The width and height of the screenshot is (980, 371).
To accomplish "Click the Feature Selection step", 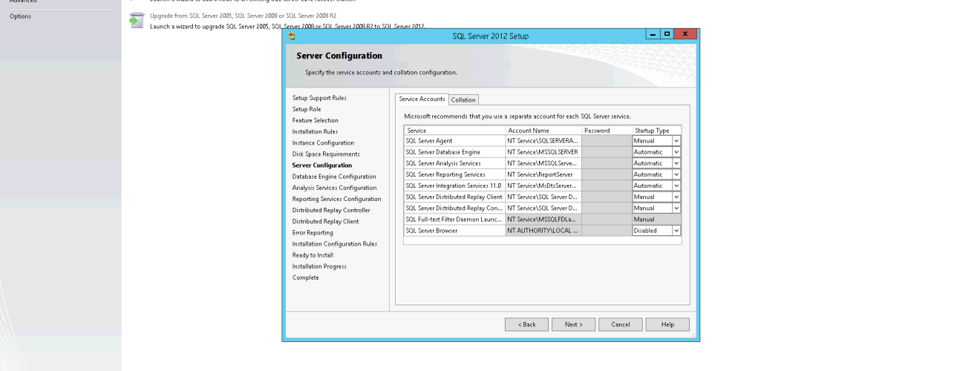I will pyautogui.click(x=315, y=120).
